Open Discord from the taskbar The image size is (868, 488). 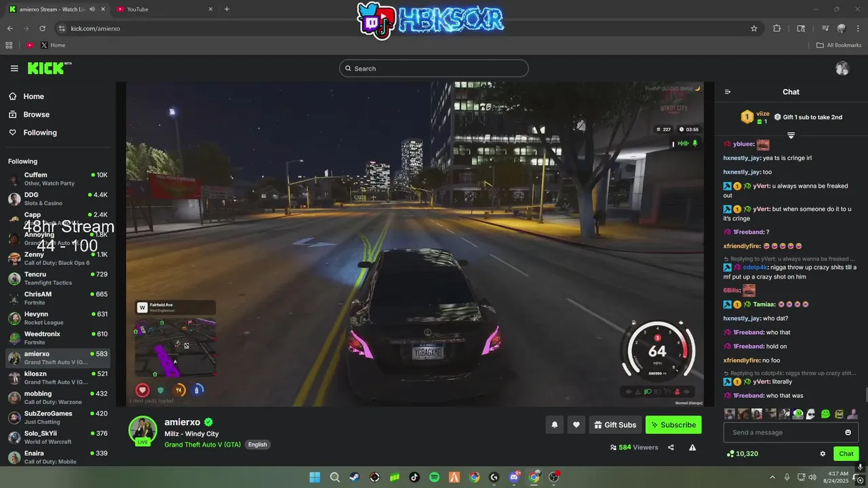[x=514, y=477]
